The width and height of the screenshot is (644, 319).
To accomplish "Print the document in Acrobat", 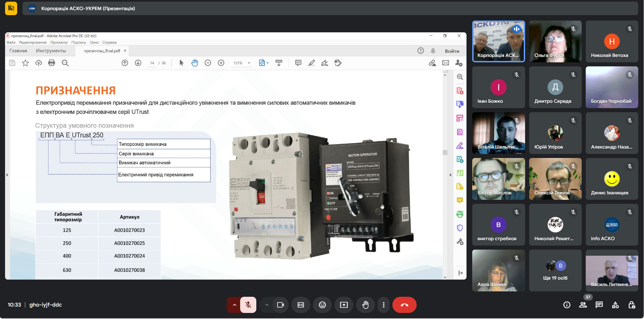I will [x=52, y=63].
